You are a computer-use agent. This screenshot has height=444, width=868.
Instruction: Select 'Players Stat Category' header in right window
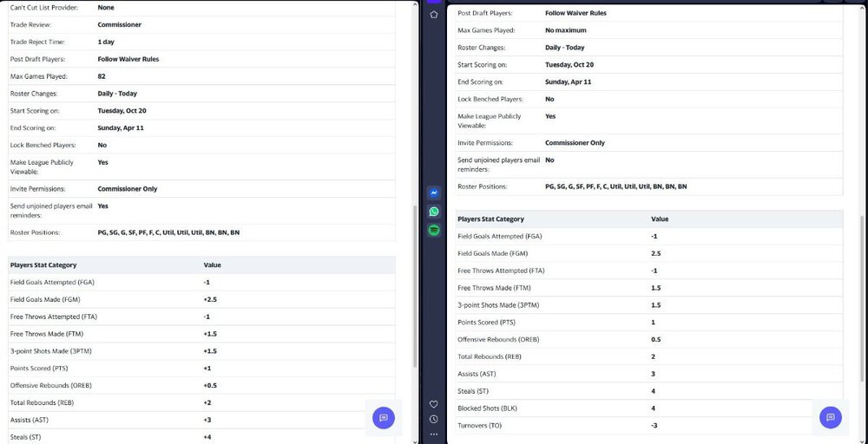490,219
